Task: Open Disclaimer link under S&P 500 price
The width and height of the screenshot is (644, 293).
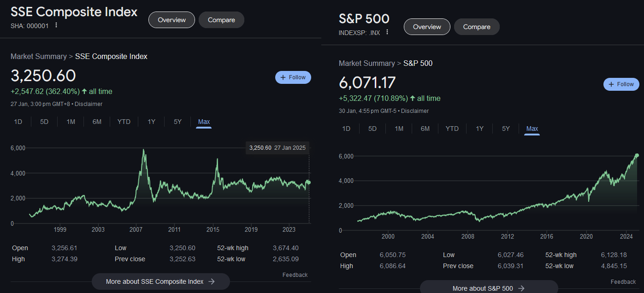Action: [x=416, y=111]
